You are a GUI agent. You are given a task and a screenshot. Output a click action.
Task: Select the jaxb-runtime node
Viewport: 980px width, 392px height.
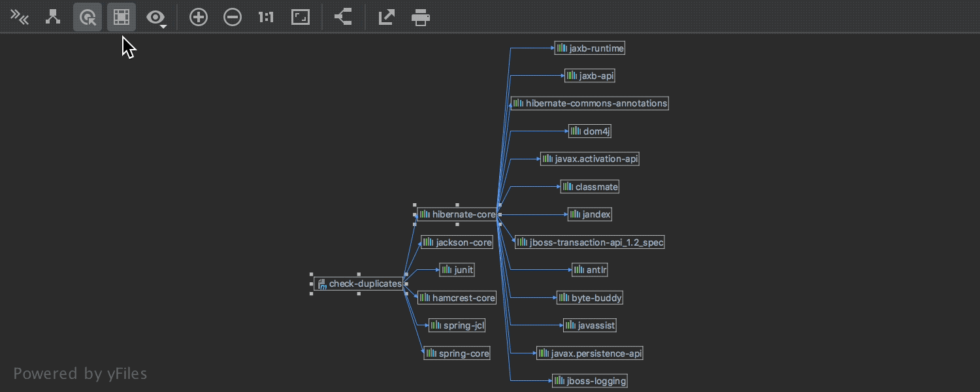pos(590,48)
